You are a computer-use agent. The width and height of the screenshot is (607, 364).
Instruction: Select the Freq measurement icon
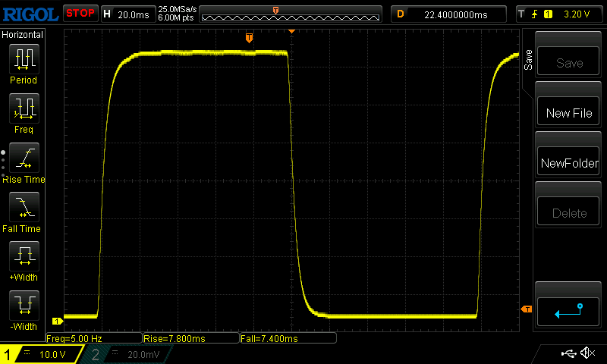click(24, 108)
